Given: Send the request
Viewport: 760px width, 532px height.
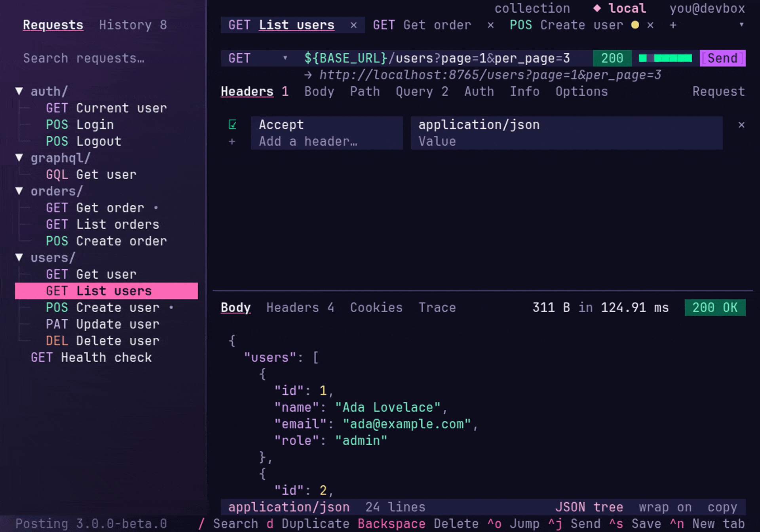Looking at the screenshot, I should pos(722,58).
